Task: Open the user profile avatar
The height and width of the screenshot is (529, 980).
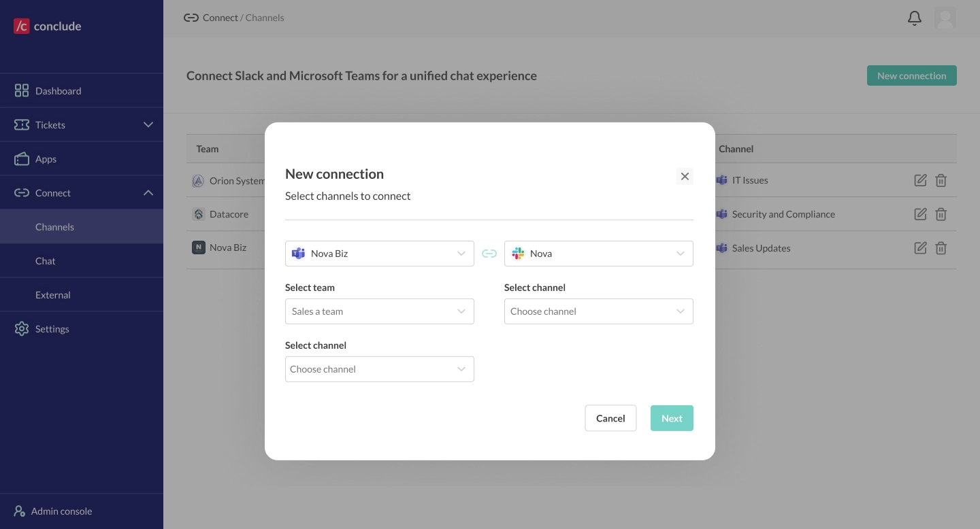Action: [x=946, y=18]
